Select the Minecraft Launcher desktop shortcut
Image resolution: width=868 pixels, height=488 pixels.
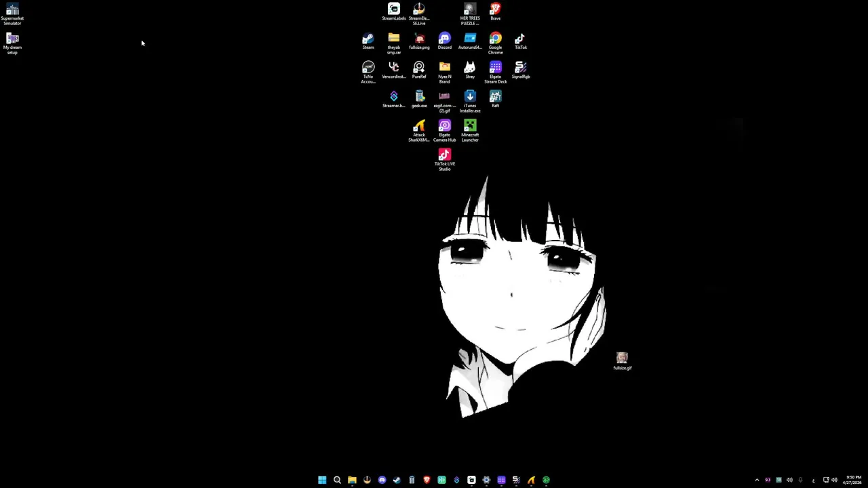pos(470,131)
